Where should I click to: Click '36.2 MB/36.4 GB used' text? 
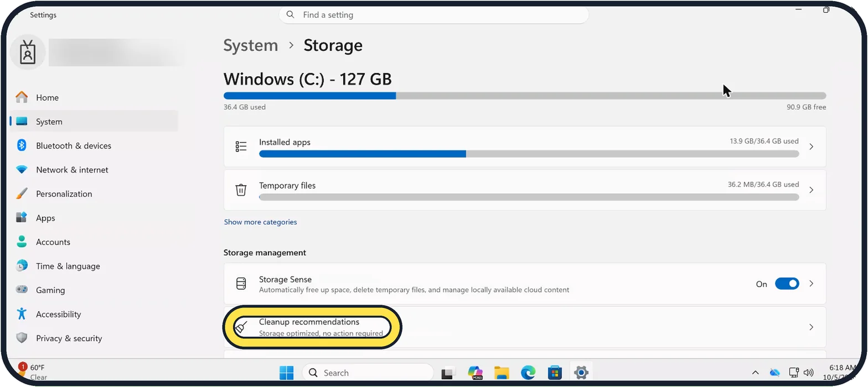pyautogui.click(x=763, y=185)
